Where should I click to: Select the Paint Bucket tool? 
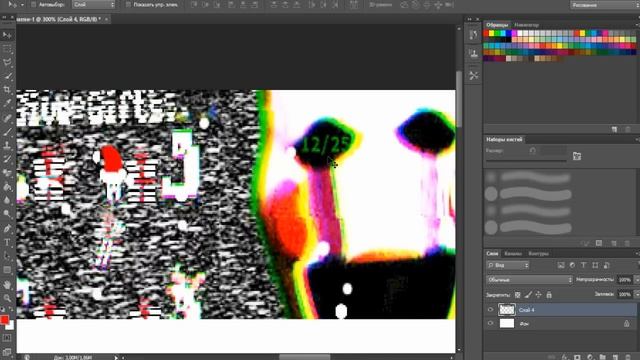tap(7, 187)
